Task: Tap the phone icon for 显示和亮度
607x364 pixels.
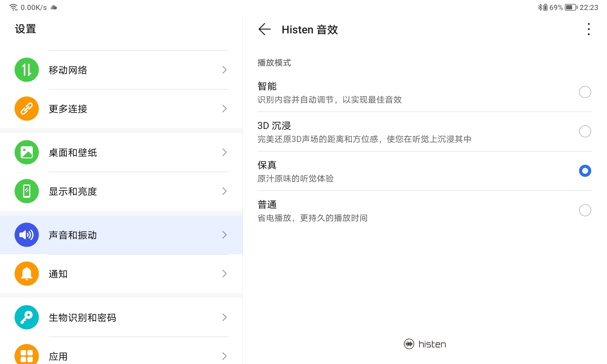Action: [27, 191]
